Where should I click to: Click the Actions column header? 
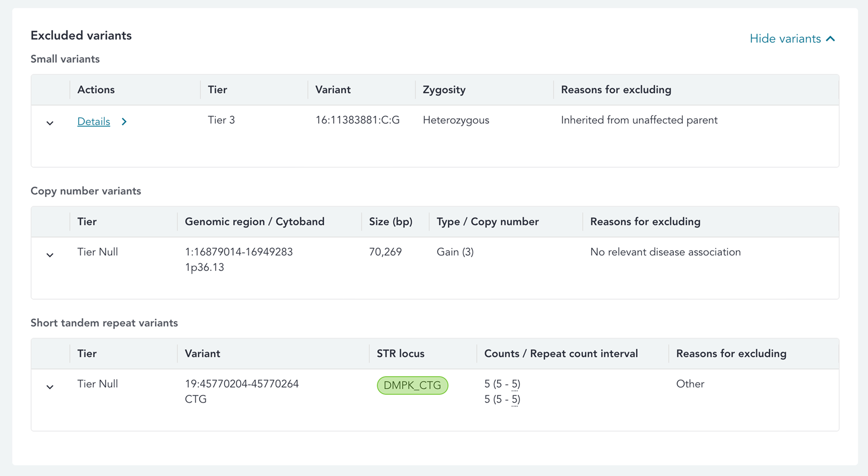(96, 90)
